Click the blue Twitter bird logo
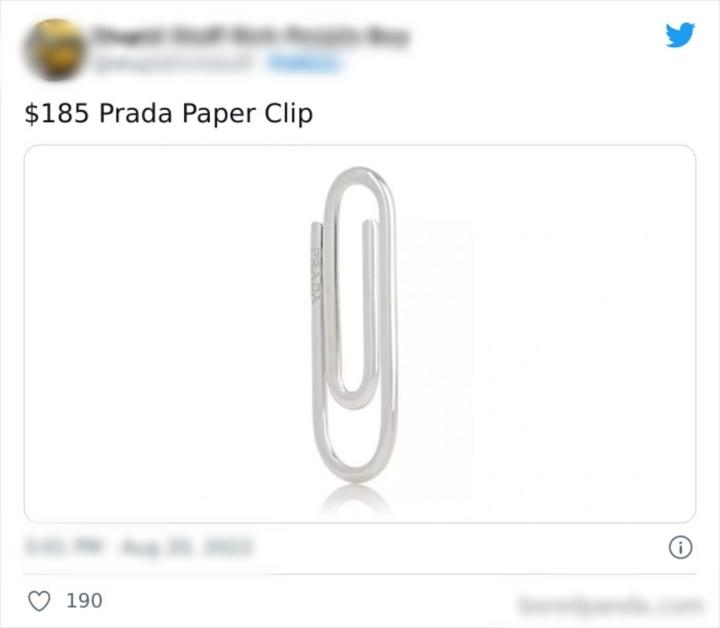 (680, 35)
